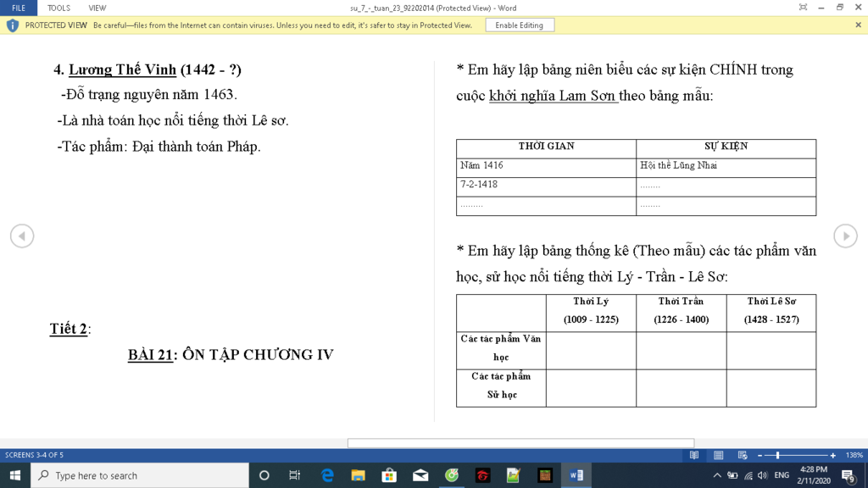This screenshot has width=868, height=488.
Task: Dismiss the Protected View warning bar
Action: coord(858,25)
